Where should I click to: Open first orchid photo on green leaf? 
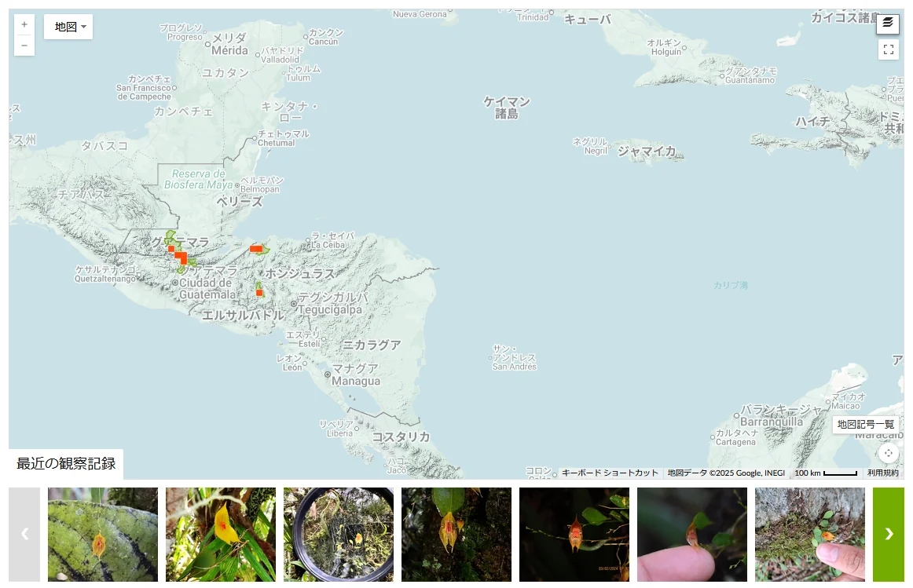point(103,535)
